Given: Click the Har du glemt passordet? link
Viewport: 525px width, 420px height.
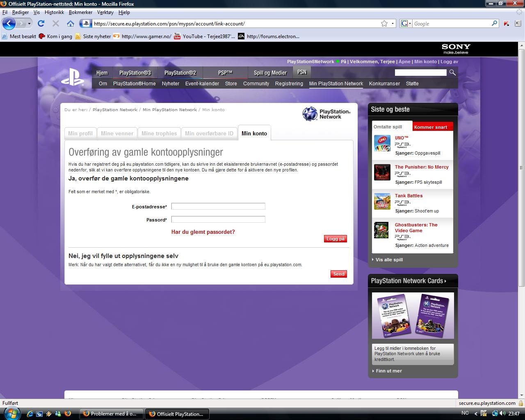Looking at the screenshot, I should 203,232.
